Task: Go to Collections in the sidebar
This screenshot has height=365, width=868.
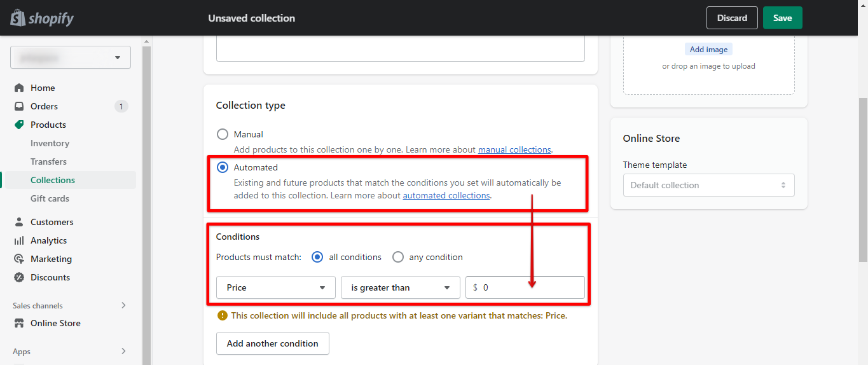Action: (53, 180)
